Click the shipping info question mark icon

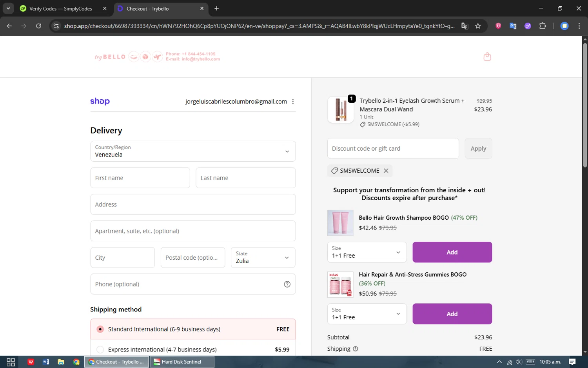click(356, 349)
